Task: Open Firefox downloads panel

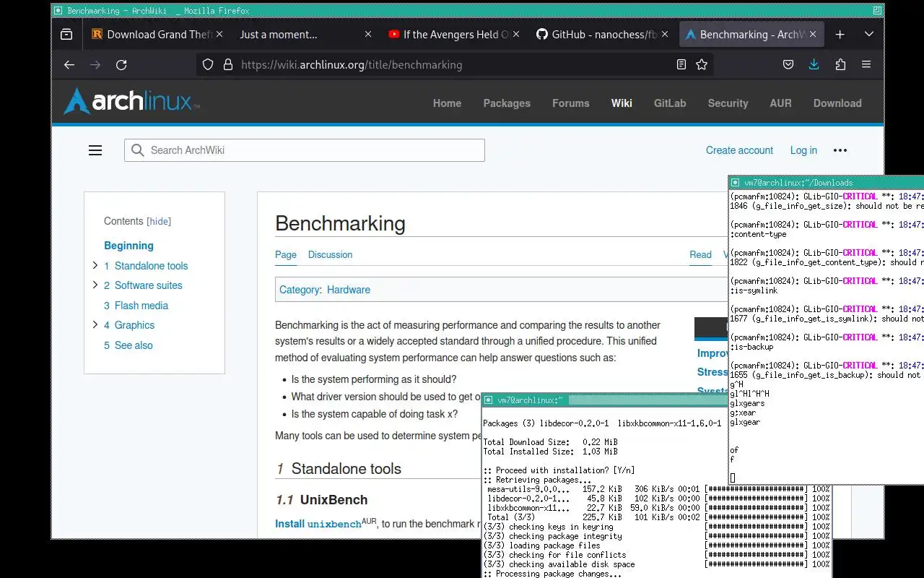Action: [x=814, y=64]
